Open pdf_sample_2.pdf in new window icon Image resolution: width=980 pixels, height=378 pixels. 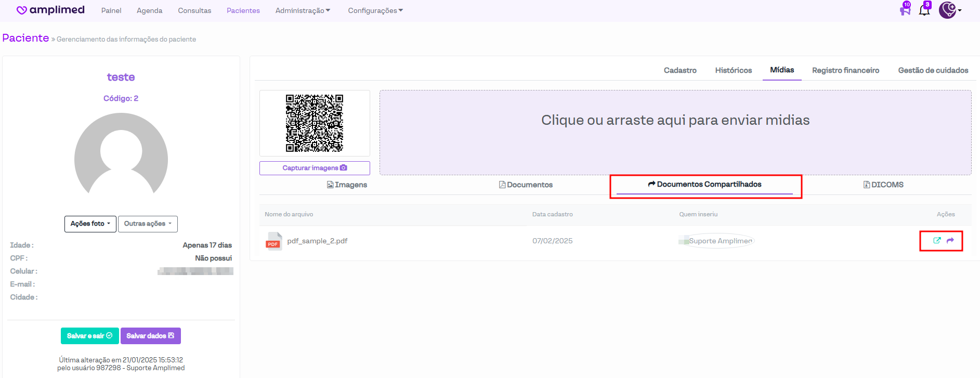[937, 241]
